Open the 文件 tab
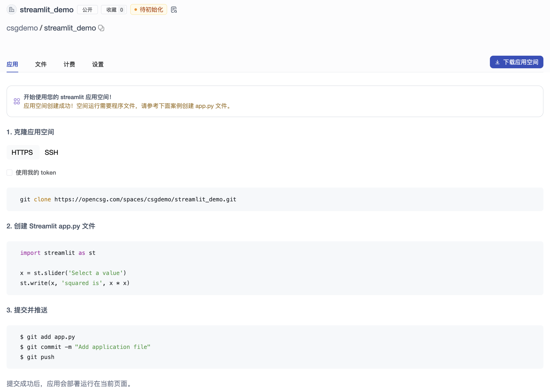The width and height of the screenshot is (550, 392). [x=41, y=64]
